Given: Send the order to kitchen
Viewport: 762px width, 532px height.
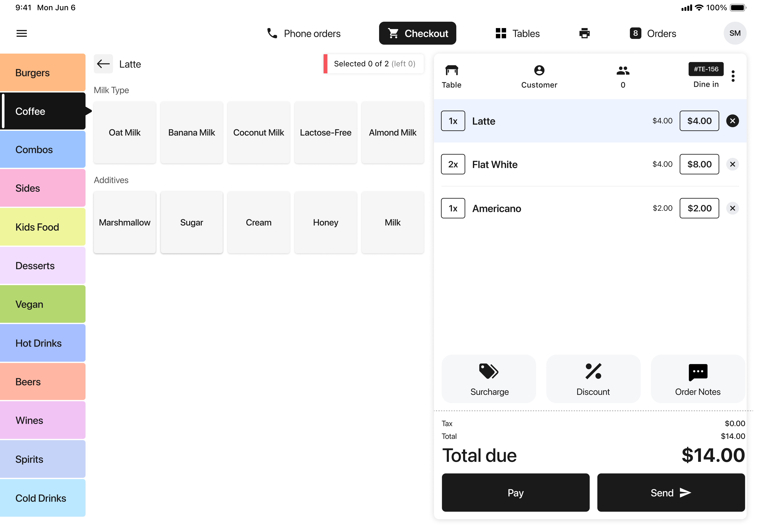Looking at the screenshot, I should pyautogui.click(x=671, y=492).
